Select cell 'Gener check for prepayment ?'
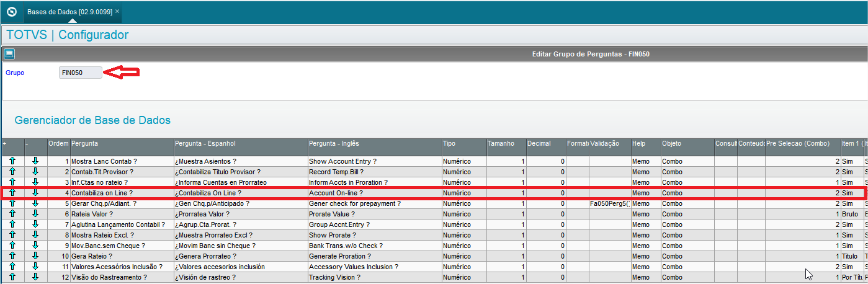The image size is (868, 284). 375,203
